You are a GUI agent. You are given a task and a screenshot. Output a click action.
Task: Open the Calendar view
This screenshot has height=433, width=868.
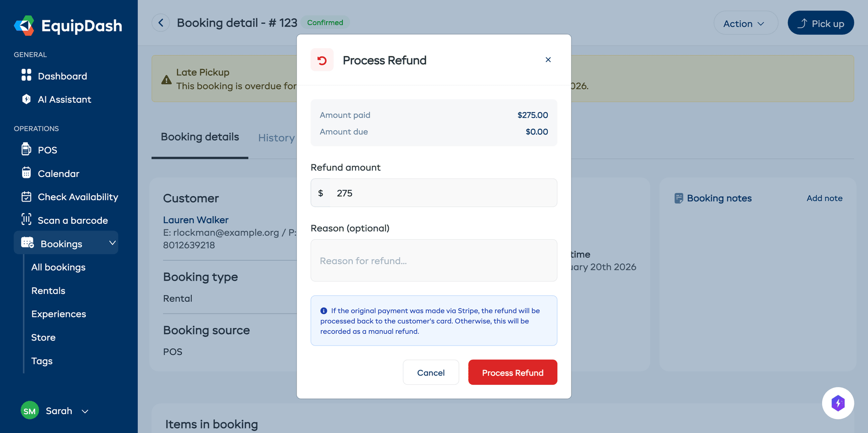pos(58,174)
